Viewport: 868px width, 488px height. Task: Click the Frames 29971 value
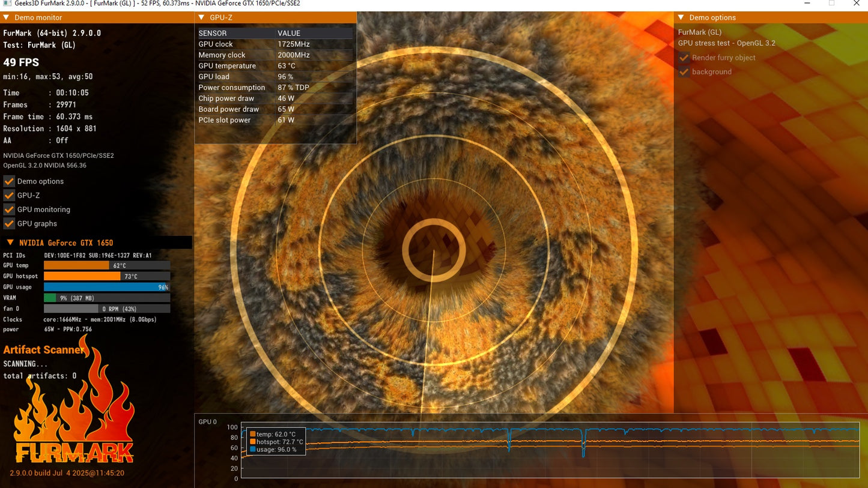[x=66, y=104]
